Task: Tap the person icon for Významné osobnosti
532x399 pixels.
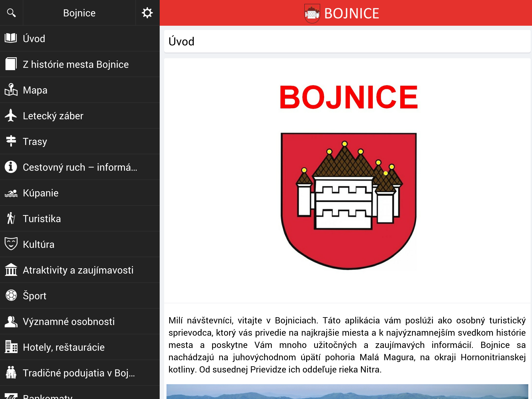Action: click(x=11, y=321)
